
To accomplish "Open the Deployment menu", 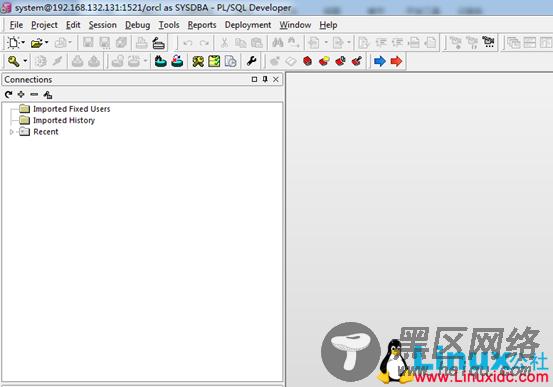I will (248, 25).
